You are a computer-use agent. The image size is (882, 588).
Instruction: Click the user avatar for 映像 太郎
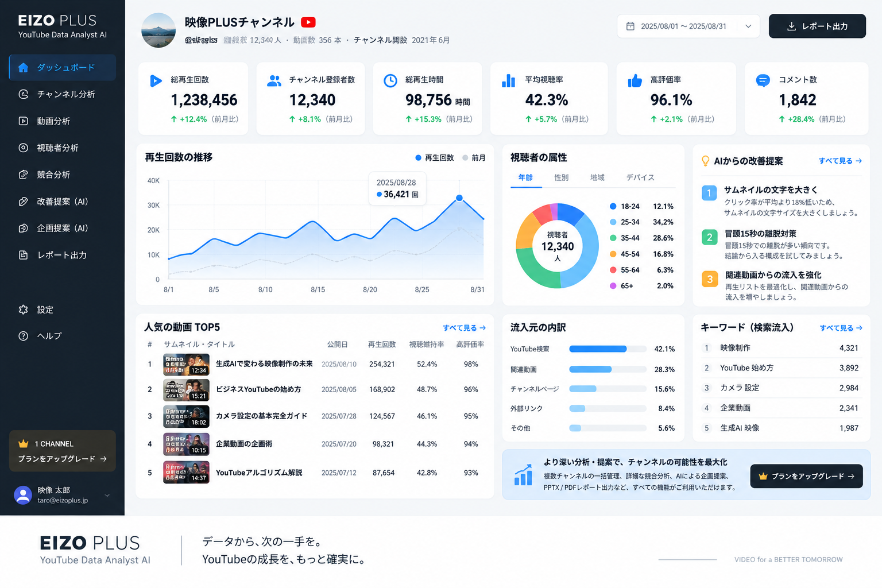pos(23,495)
